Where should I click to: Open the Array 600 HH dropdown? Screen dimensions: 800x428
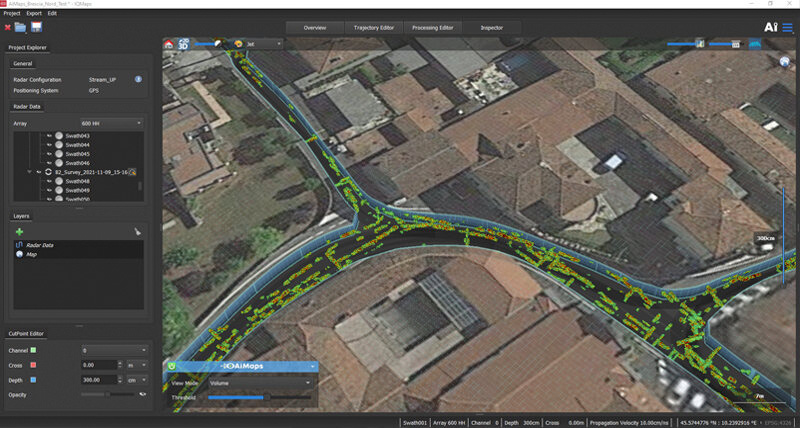[110, 123]
